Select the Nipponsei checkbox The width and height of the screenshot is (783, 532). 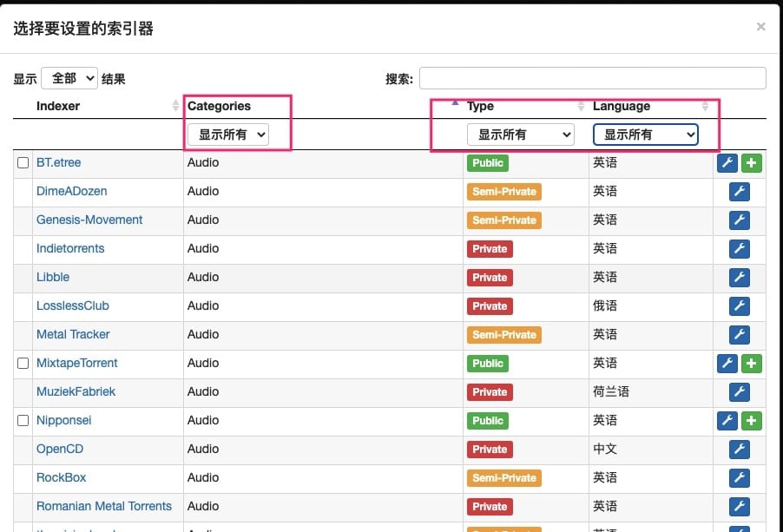(x=23, y=421)
